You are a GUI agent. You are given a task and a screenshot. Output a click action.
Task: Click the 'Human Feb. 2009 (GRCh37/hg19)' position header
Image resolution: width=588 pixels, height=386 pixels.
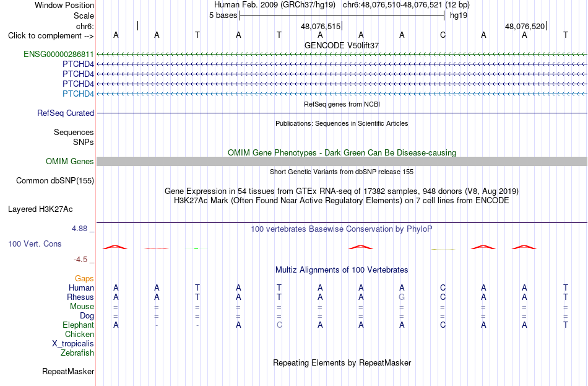[275, 5]
